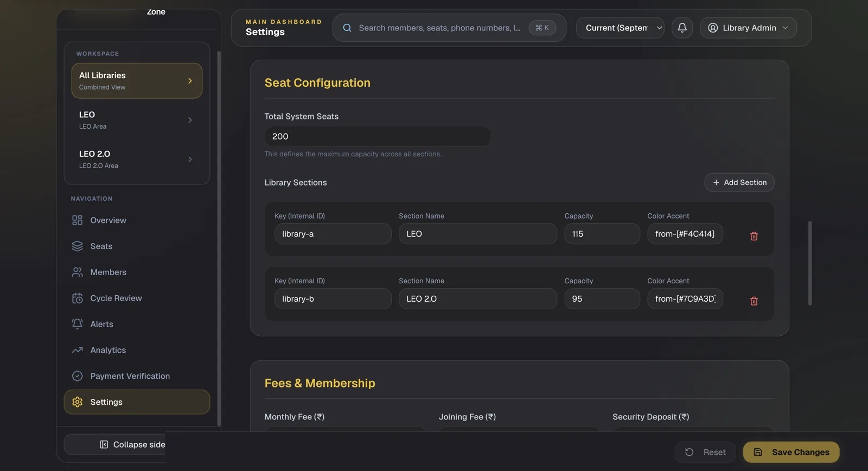Open the Members navigation item
The image size is (868, 471).
pyautogui.click(x=137, y=272)
